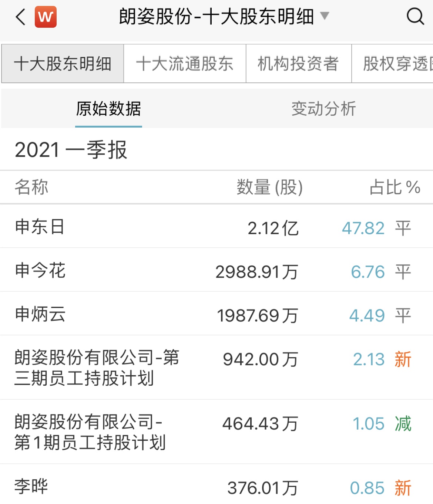Image resolution: width=433 pixels, height=504 pixels.
Task: Tap the 名称 column header
Action: pyautogui.click(x=31, y=187)
